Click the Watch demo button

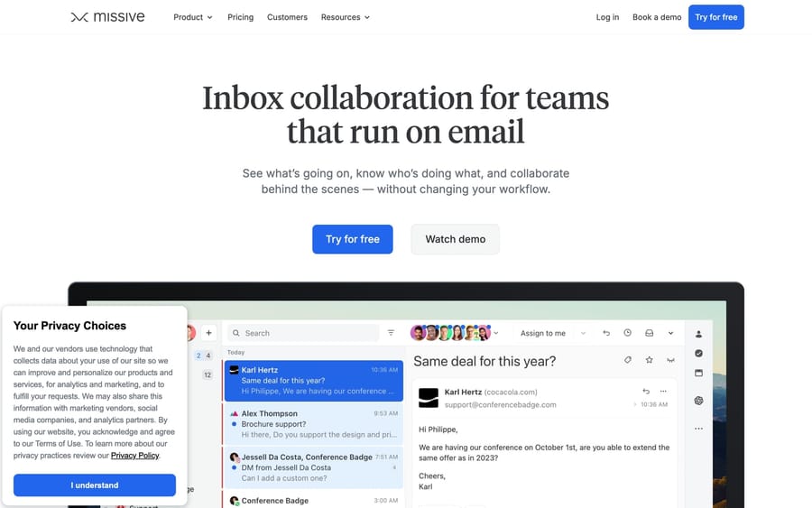point(456,239)
